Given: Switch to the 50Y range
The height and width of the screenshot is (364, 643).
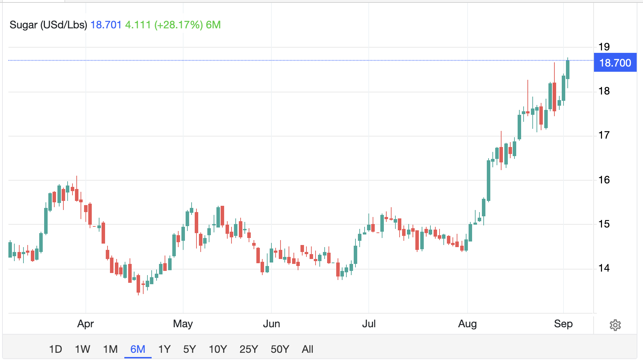Looking at the screenshot, I should click(x=280, y=349).
